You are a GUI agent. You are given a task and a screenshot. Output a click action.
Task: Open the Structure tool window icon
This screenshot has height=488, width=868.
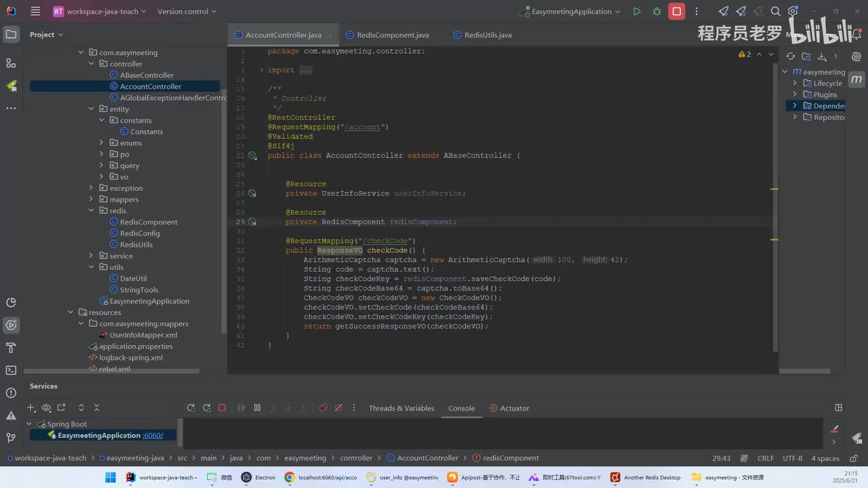[11, 63]
